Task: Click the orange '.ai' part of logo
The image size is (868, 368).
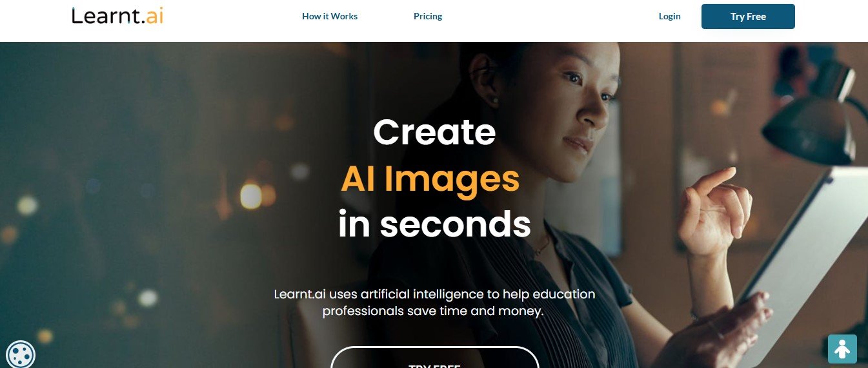Action: (x=152, y=16)
